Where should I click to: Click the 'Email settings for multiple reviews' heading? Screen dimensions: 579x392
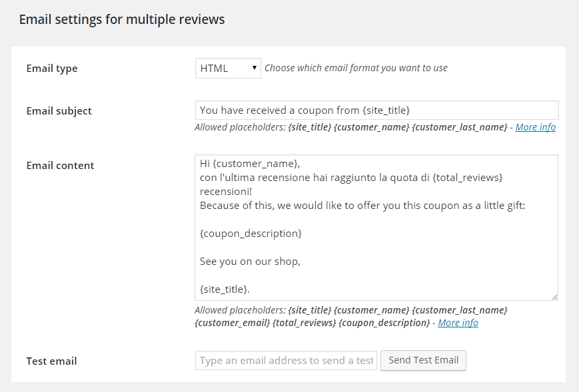tap(122, 19)
